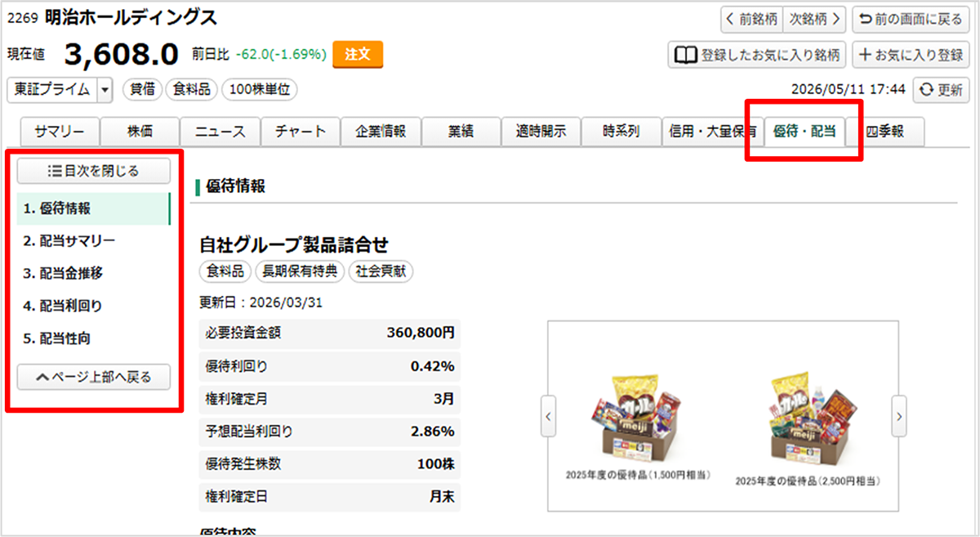Switch to the 適時開示 tab
Screen dimensions: 980x537
click(x=541, y=132)
